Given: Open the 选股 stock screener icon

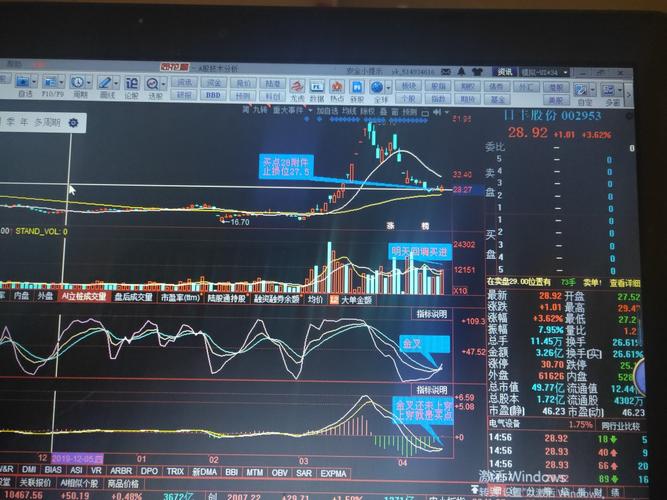Looking at the screenshot, I should [152, 83].
